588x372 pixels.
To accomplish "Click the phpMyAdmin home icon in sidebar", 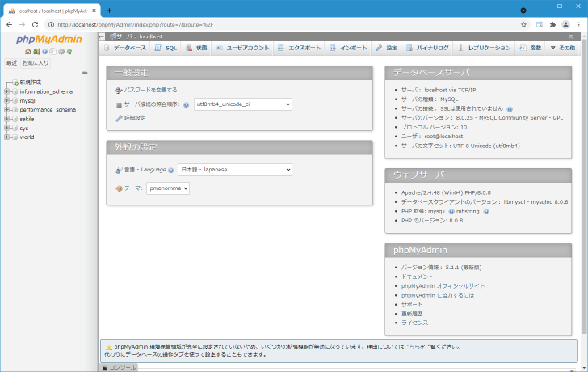I will coord(27,52).
